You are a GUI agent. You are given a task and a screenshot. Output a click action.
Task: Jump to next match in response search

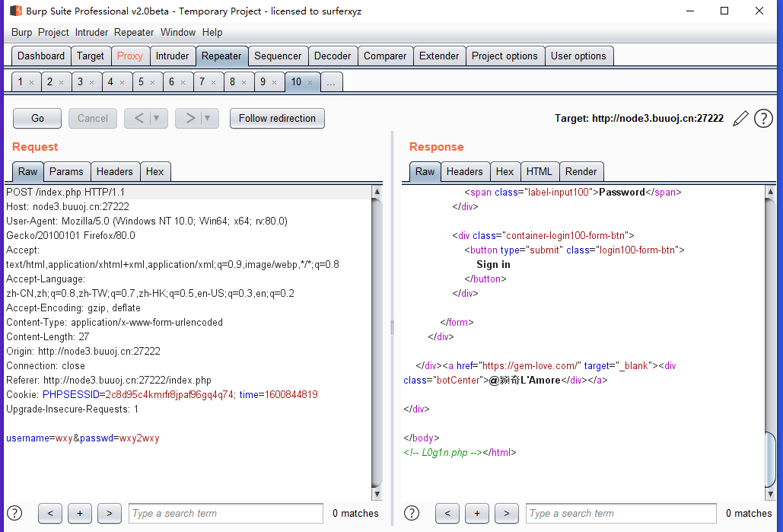[x=506, y=513]
